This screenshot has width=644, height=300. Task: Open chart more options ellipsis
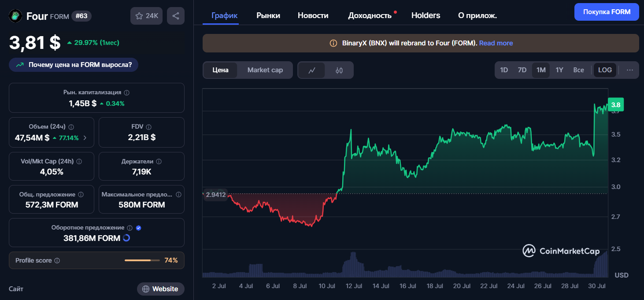click(630, 70)
